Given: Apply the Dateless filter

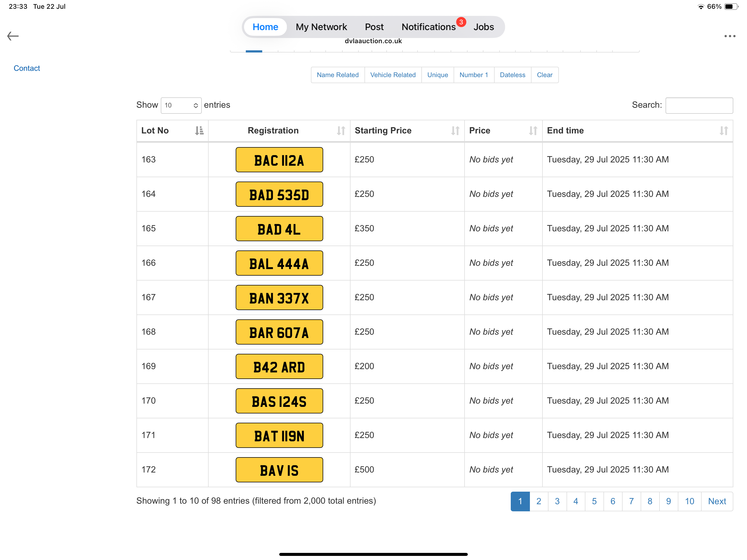Looking at the screenshot, I should point(512,75).
